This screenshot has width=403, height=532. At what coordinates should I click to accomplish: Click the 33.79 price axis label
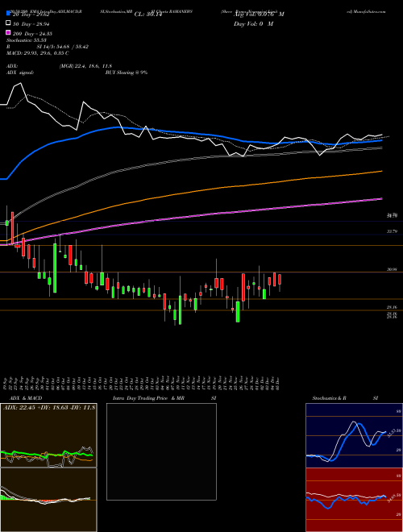pos(393,231)
